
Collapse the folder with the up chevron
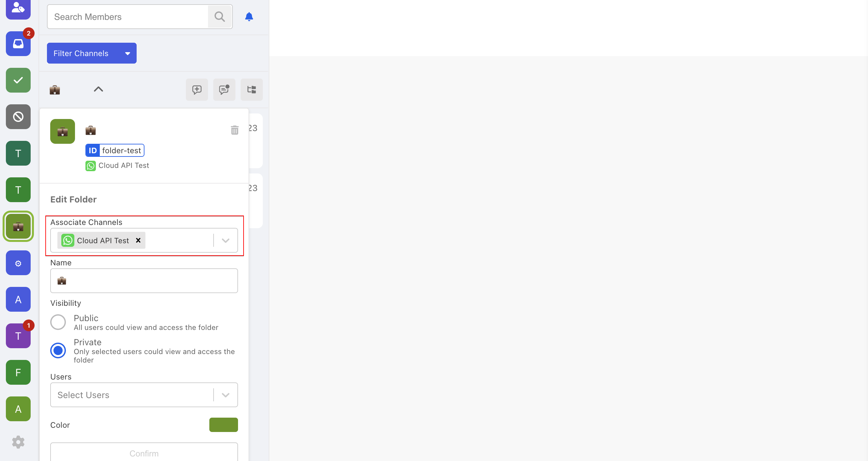click(98, 89)
